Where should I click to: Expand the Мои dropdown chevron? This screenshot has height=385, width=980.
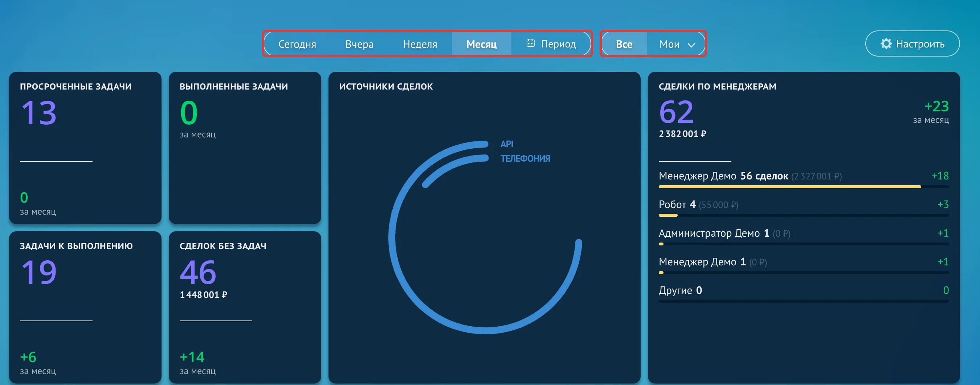(x=691, y=45)
